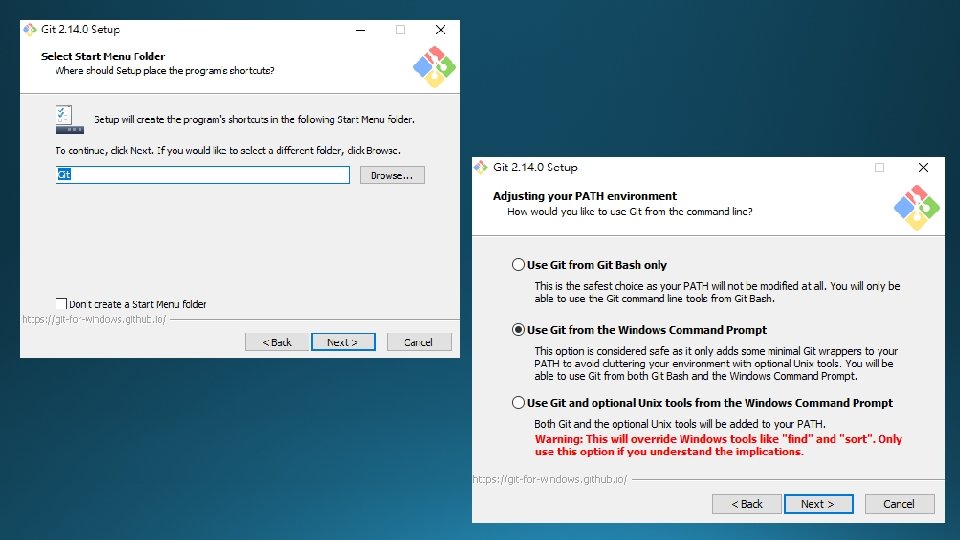Click 'Setup will create the program's shortcuts' text

(254, 119)
